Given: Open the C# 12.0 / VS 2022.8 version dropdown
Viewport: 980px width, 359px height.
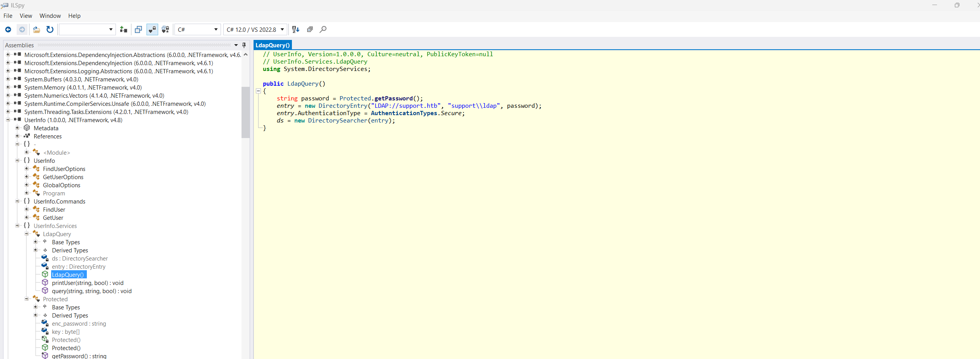Looking at the screenshot, I should coord(255,29).
